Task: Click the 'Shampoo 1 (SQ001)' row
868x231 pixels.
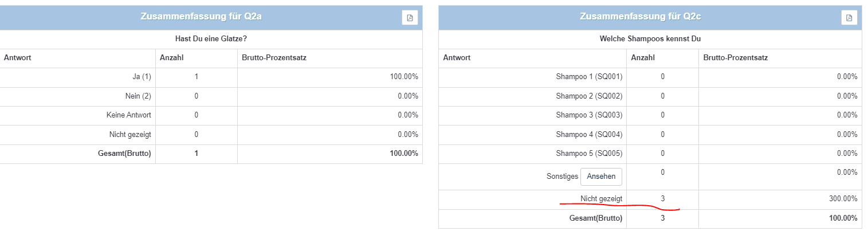Action: coord(589,77)
